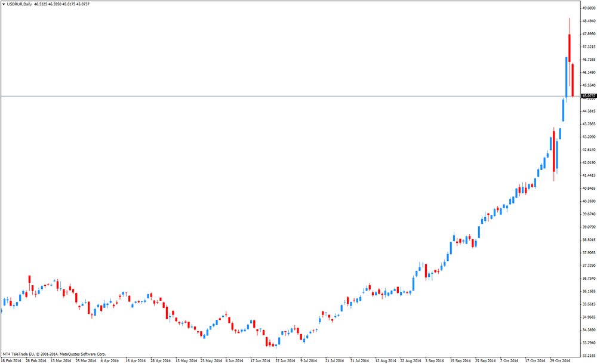The height and width of the screenshot is (364, 597).
Task: Click the 40.2690 price axis label
Action: point(589,201)
